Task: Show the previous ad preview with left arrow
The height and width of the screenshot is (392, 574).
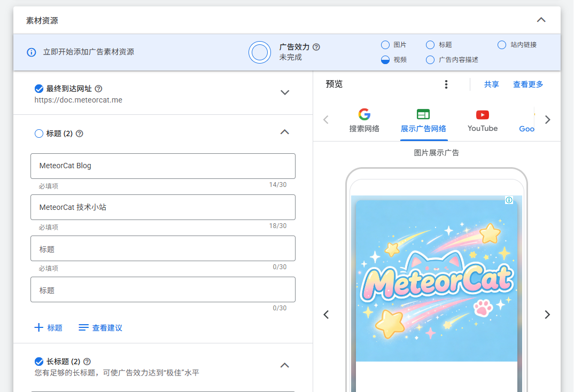Action: (326, 315)
